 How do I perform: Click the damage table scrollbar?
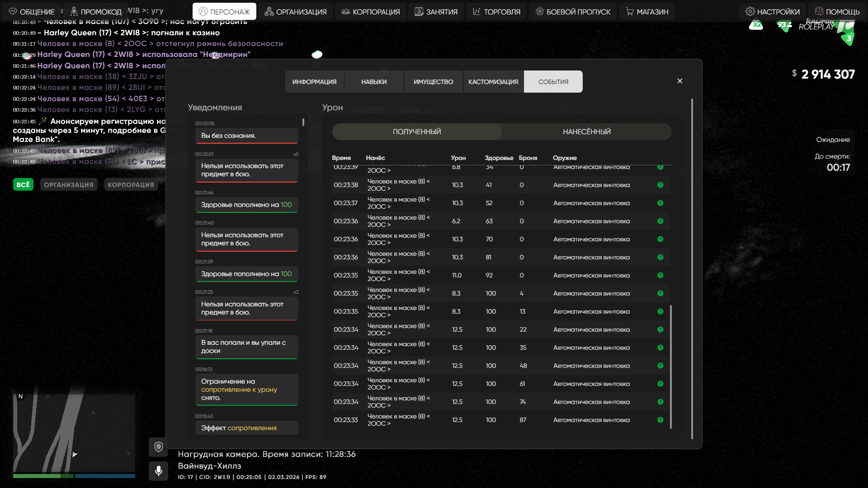[670, 366]
